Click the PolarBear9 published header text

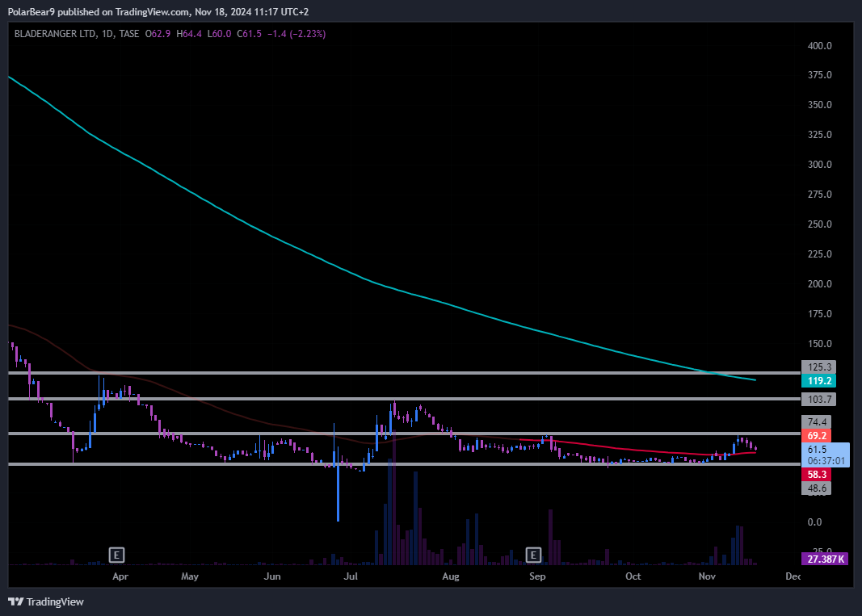[158, 12]
